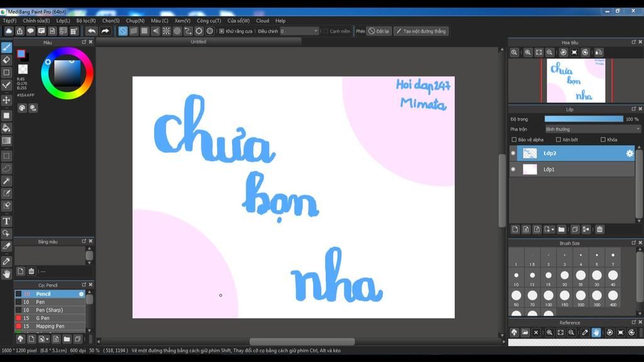Select the Pen (Sharp) brush
The image size is (644, 362).
(50, 310)
